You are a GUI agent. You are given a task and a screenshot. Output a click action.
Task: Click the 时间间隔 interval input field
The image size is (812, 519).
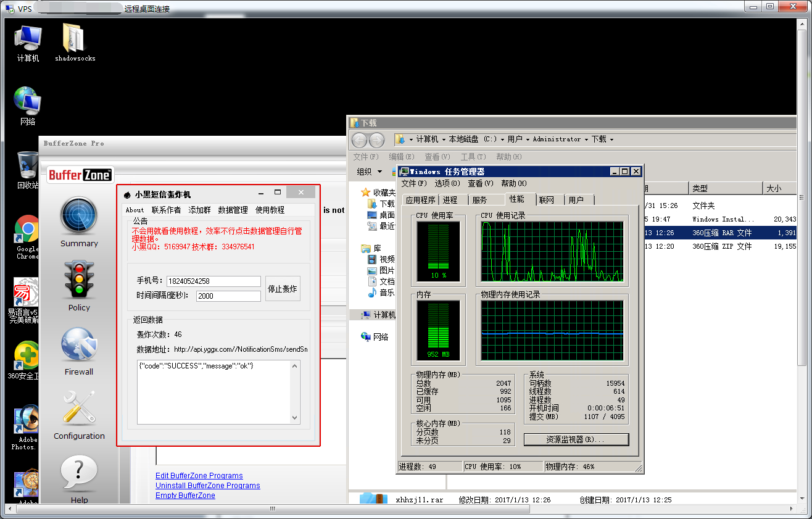[x=228, y=296]
